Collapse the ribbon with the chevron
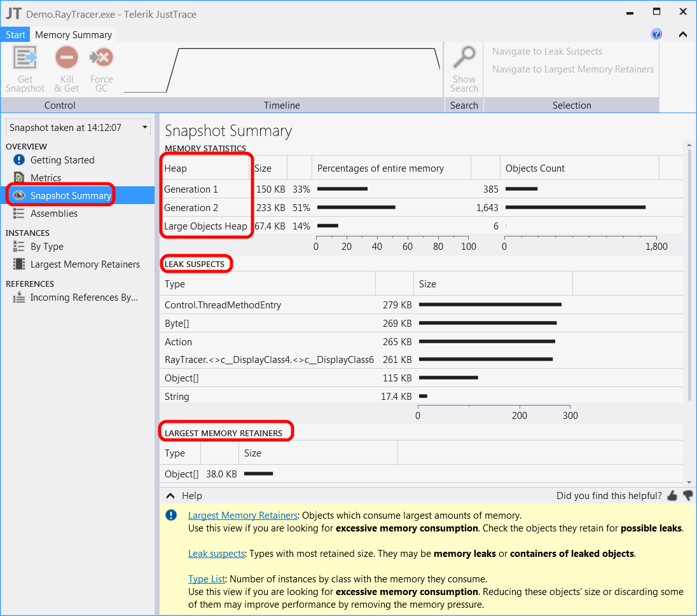Screen dimensions: 697x616 click(x=683, y=34)
